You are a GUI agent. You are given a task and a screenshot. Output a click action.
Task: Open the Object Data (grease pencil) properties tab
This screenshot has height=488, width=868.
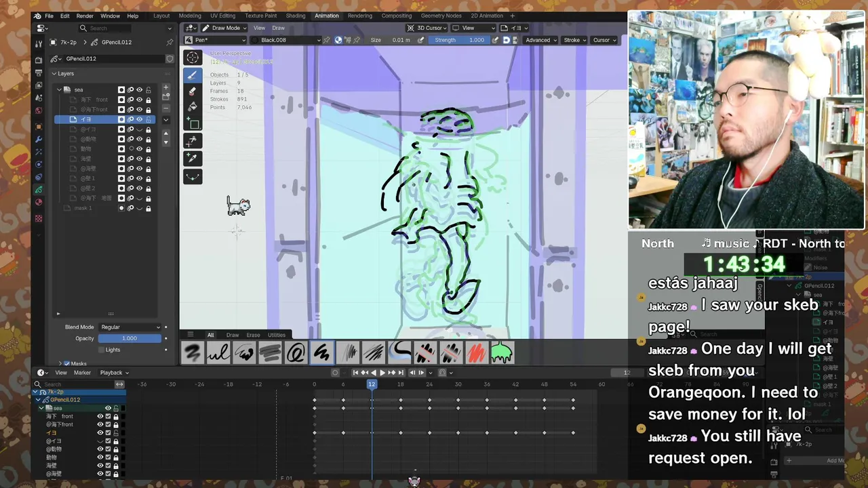click(39, 189)
